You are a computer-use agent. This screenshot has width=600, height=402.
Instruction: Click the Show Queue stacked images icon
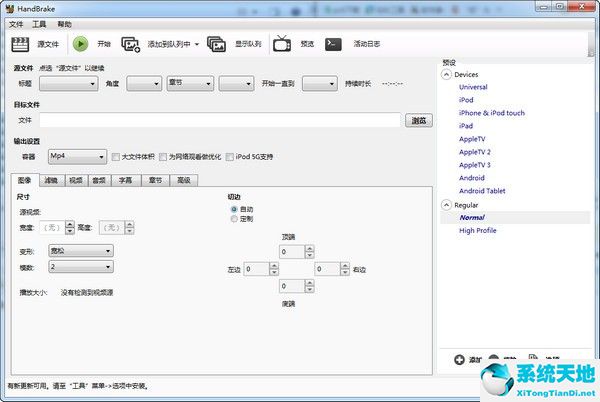(216, 44)
